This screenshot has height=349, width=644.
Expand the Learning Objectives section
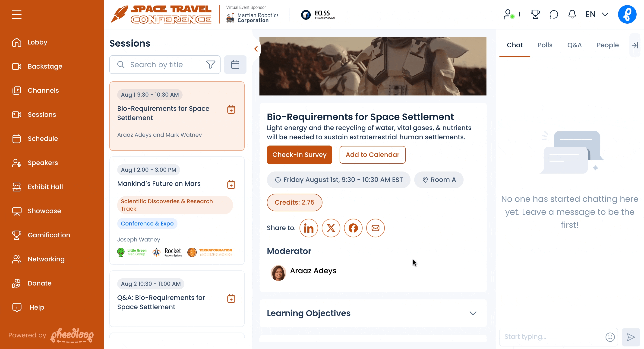[x=473, y=313]
